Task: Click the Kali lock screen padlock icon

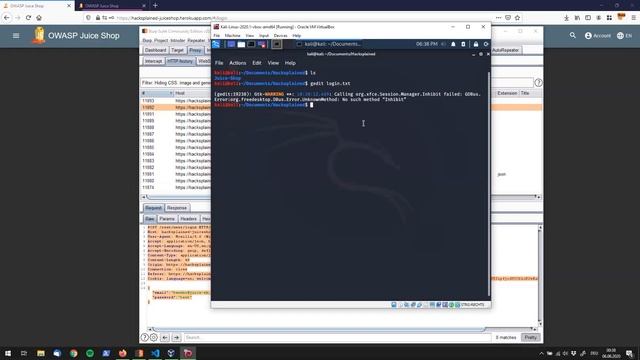Action: tap(476, 44)
